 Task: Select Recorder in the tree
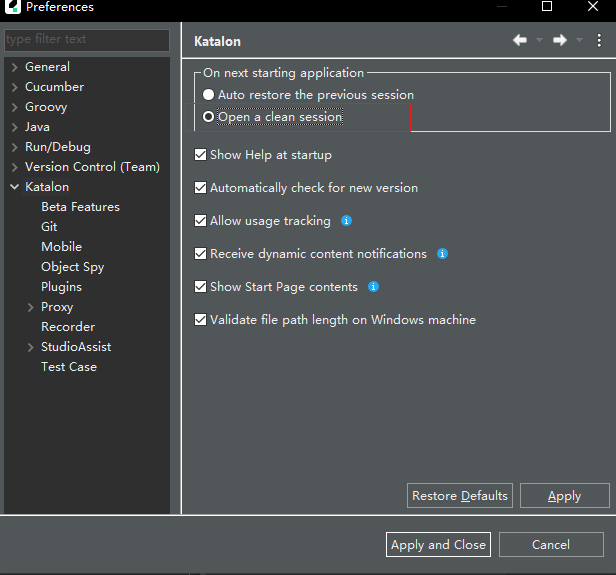[x=68, y=327]
